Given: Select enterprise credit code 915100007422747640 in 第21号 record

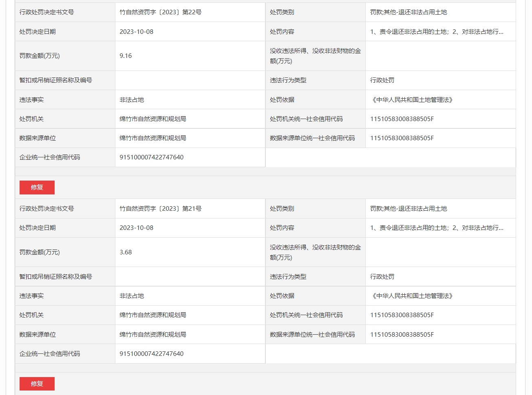Looking at the screenshot, I should point(151,354).
